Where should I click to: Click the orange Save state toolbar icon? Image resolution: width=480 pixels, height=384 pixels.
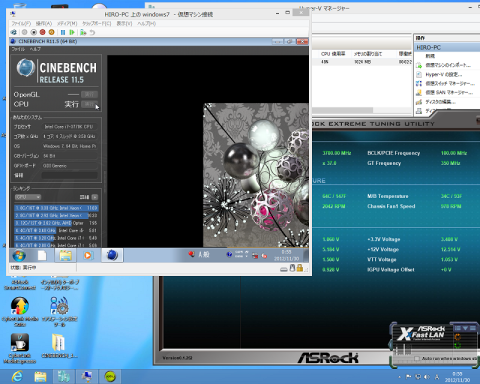click(x=51, y=32)
